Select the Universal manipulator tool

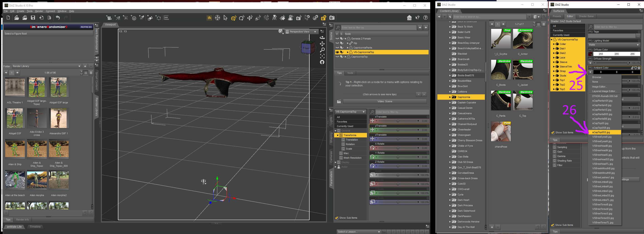pos(233,18)
